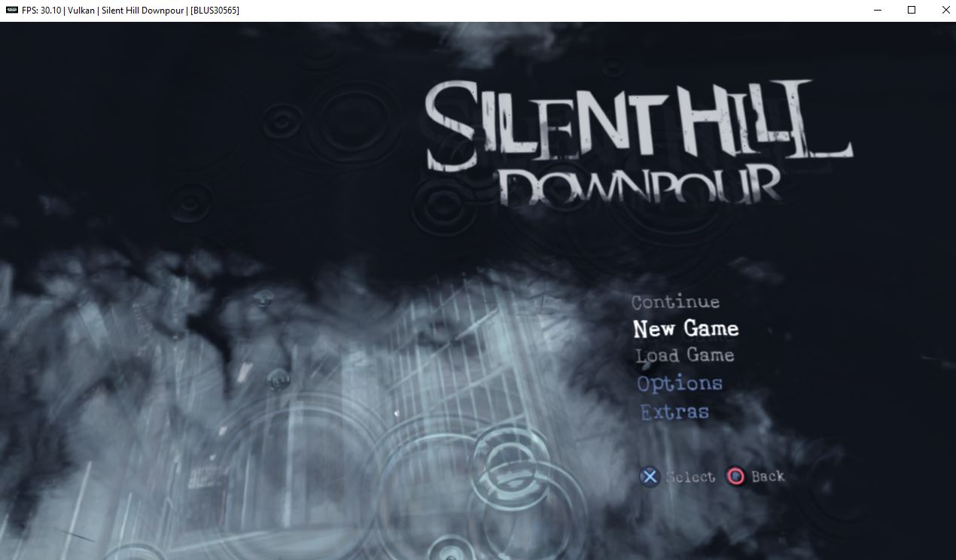Close the Silent Hill Downpour window
This screenshot has height=560, width=956.
(x=946, y=10)
